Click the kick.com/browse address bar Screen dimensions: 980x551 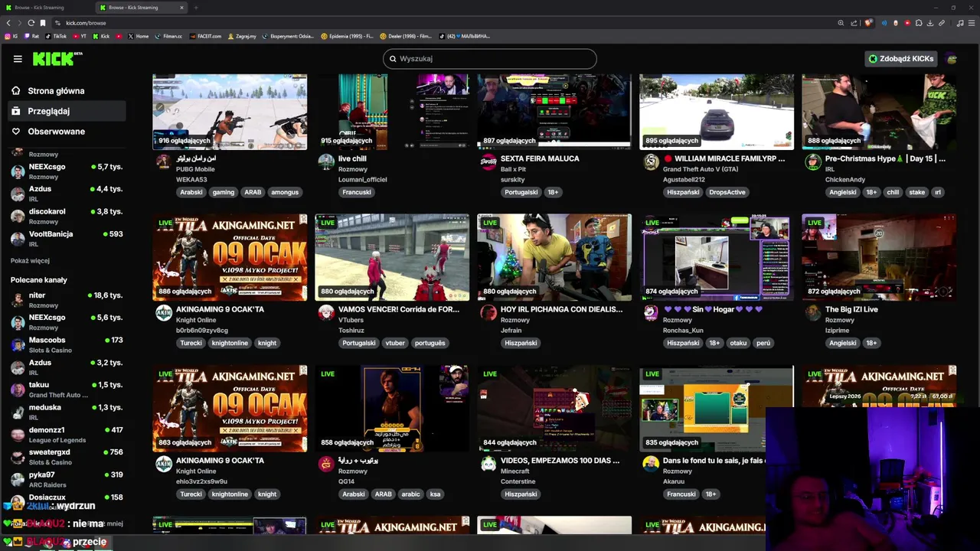[x=444, y=23]
